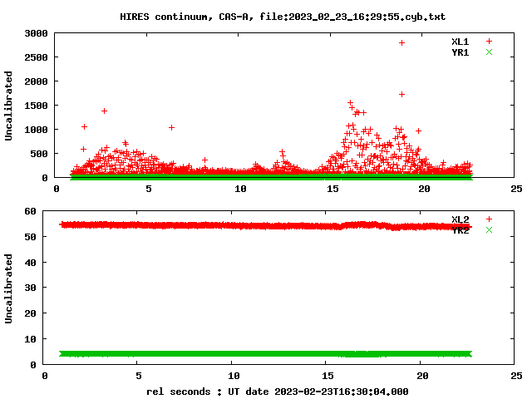The width and height of the screenshot is (532, 399).
Task: Click the green cross marker beside YR1
Action: tap(489, 52)
